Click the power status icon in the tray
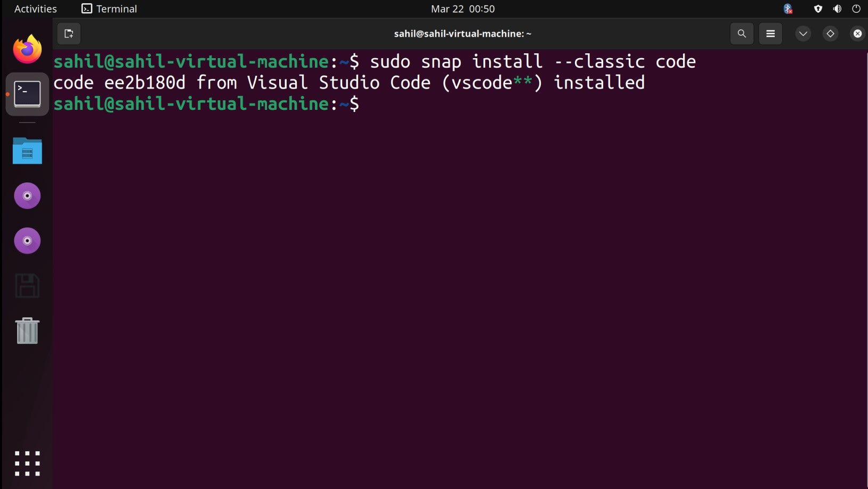The image size is (868, 489). [856, 9]
